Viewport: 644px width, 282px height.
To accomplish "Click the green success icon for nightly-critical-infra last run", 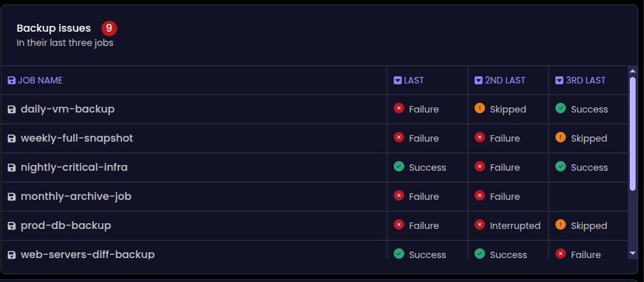I will pyautogui.click(x=399, y=166).
